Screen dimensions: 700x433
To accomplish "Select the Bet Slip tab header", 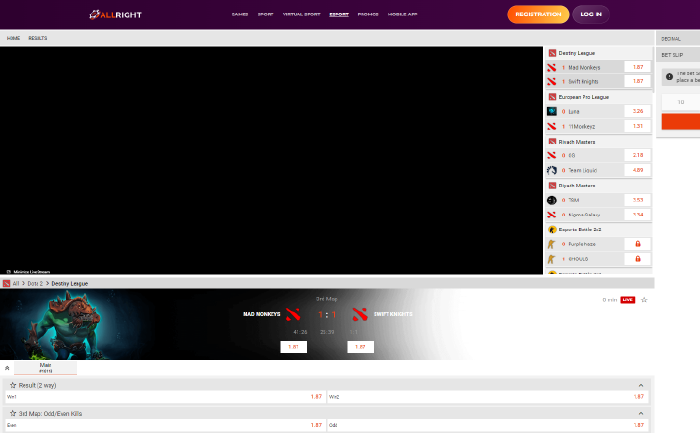I will (x=678, y=55).
